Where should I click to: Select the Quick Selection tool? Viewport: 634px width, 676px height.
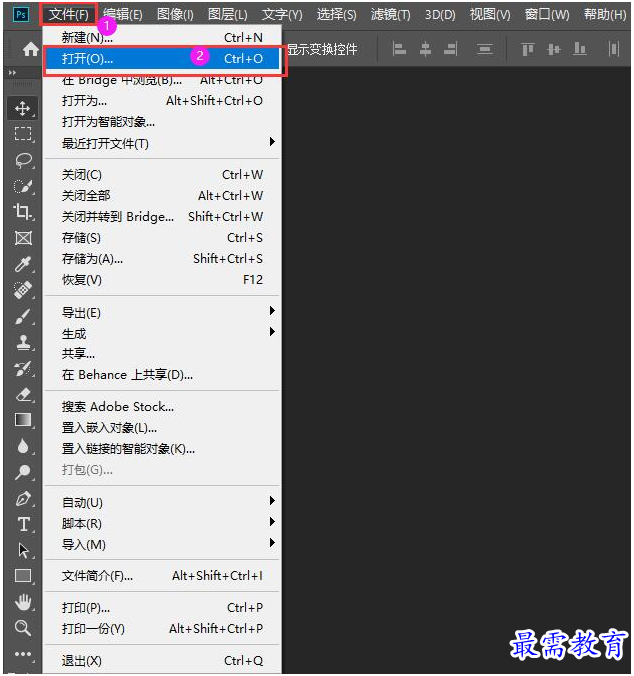(x=23, y=186)
